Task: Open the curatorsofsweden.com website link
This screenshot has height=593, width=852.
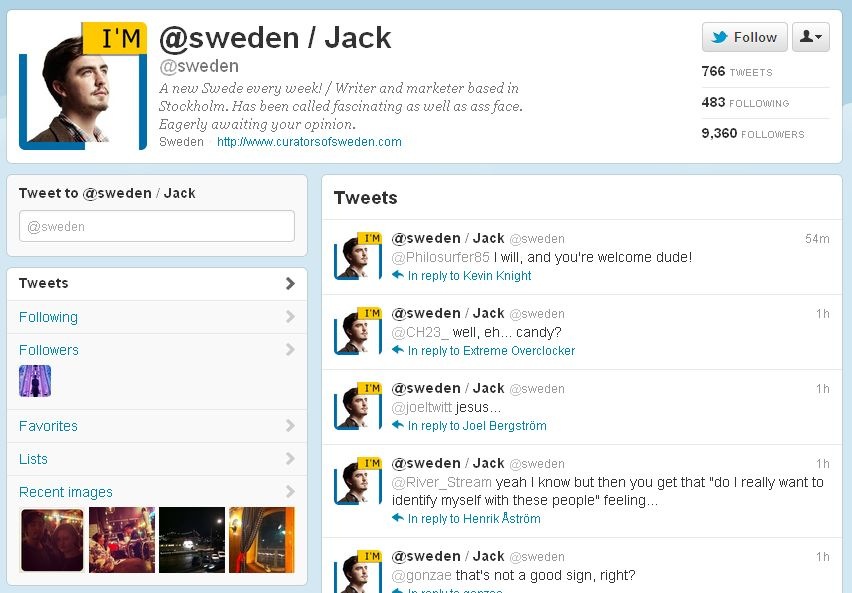Action: [x=309, y=142]
